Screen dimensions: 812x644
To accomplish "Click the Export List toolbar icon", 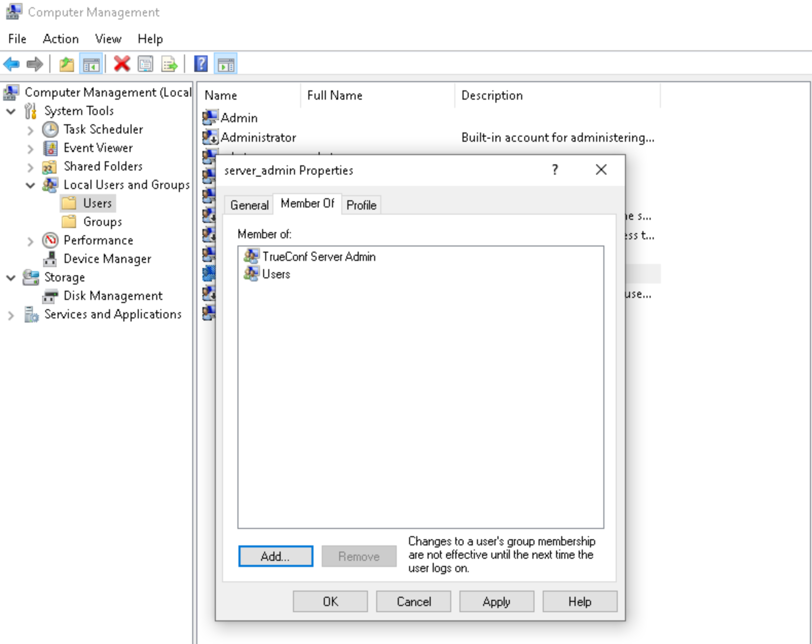I will pos(169,64).
